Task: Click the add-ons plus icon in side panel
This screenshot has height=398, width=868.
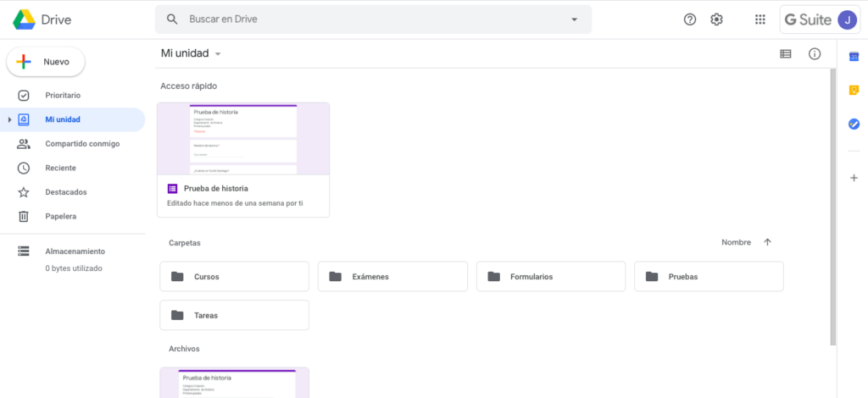Action: click(854, 177)
